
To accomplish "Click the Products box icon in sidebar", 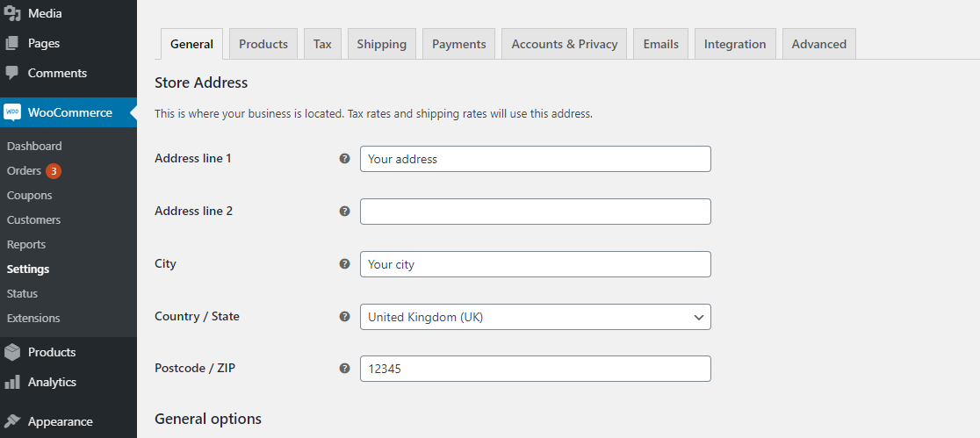I will pyautogui.click(x=12, y=352).
